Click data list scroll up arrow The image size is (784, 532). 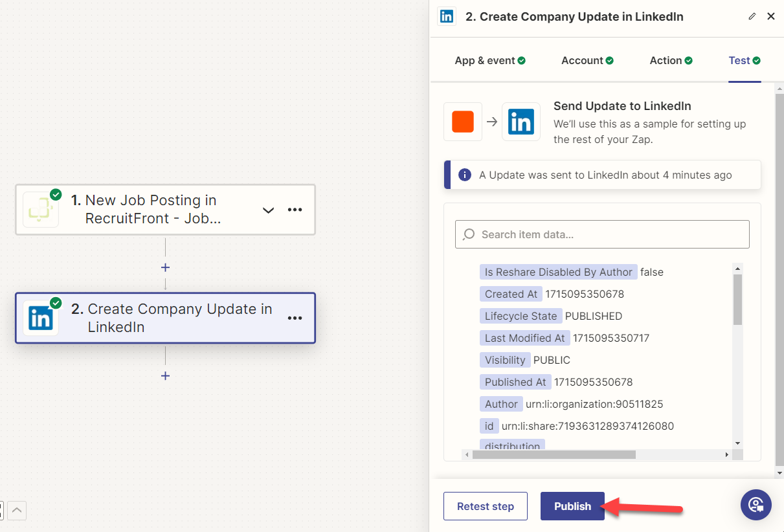(737, 268)
